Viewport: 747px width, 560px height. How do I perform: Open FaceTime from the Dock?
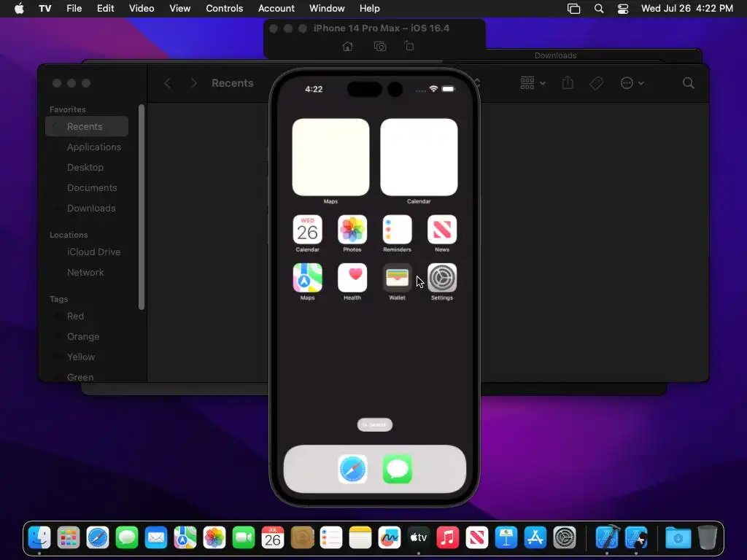pyautogui.click(x=244, y=538)
